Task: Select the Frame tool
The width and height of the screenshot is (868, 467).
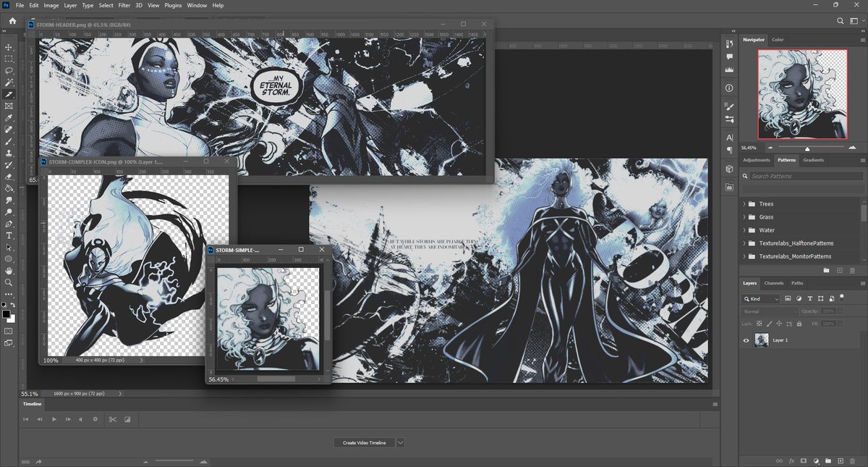Action: coord(9,106)
